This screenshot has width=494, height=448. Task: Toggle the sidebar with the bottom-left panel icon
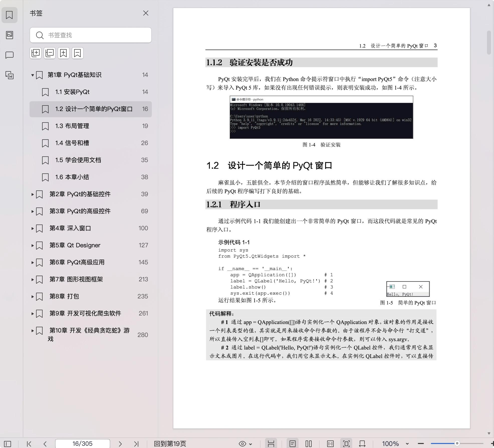tap(8, 444)
